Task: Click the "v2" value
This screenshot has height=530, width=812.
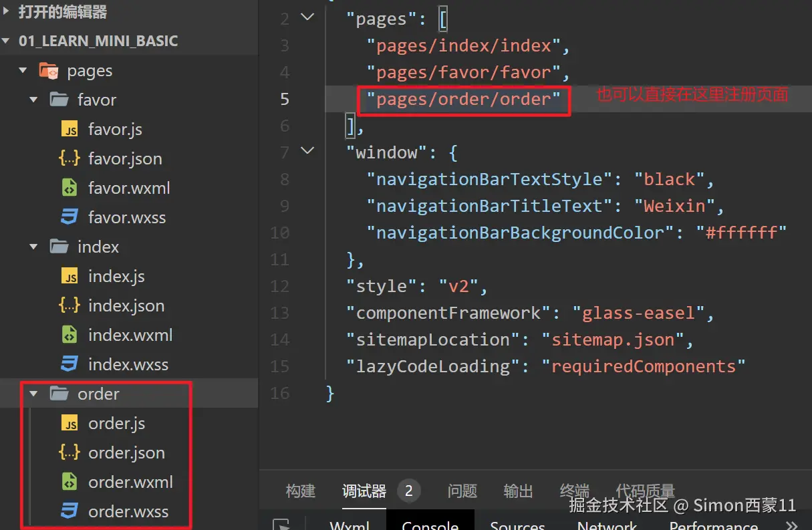Action: (458, 286)
